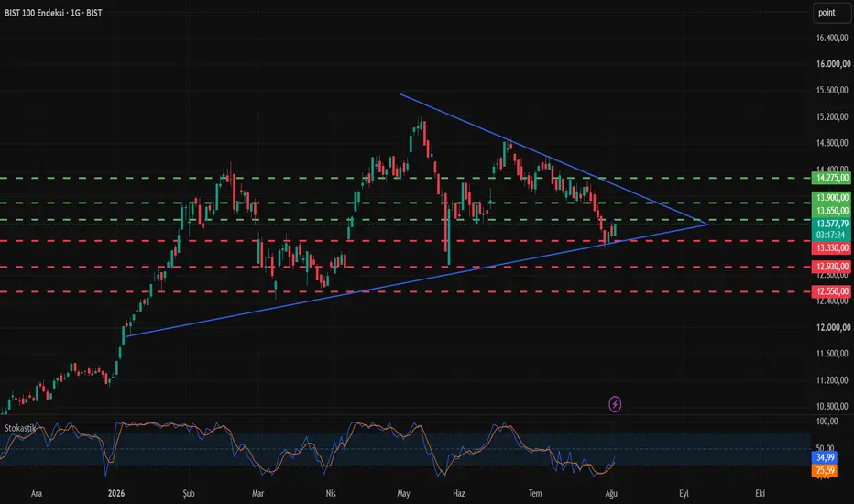Viewport: 854px width, 504px height.
Task: Select the 14.275,00 green price label
Action: tap(832, 178)
